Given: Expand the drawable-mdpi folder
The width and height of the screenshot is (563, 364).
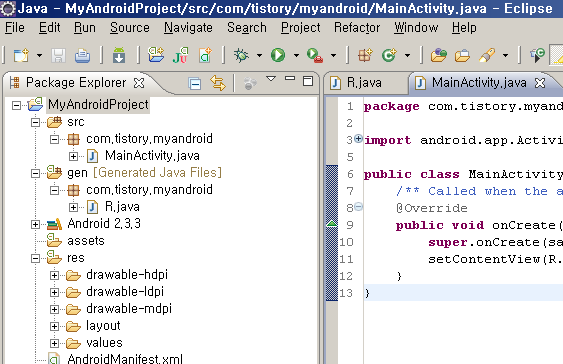Looking at the screenshot, I should [54, 309].
